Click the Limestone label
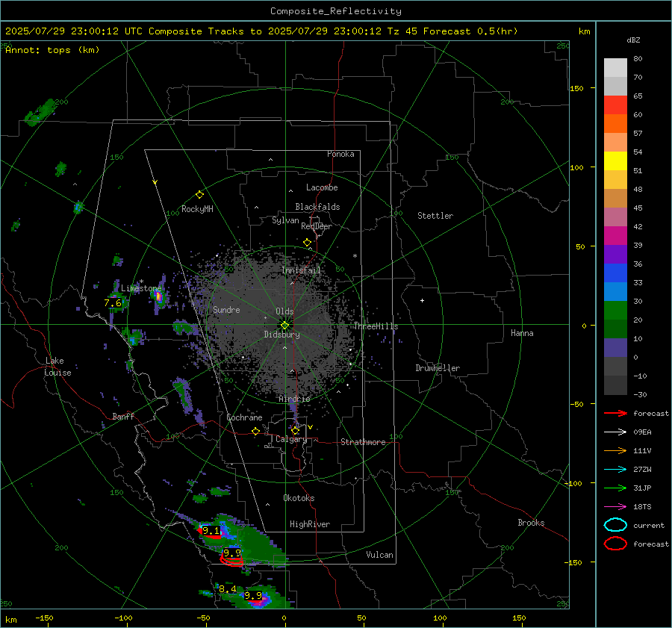 (x=141, y=288)
